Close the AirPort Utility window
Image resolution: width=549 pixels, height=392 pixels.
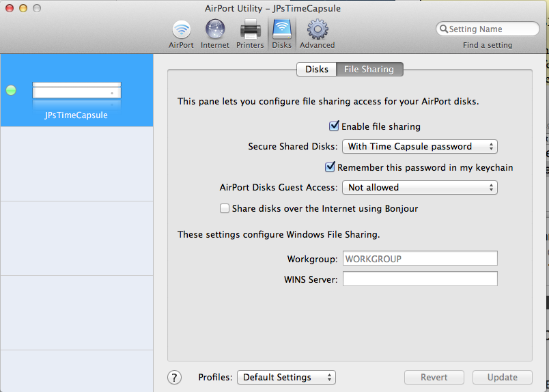coord(10,8)
